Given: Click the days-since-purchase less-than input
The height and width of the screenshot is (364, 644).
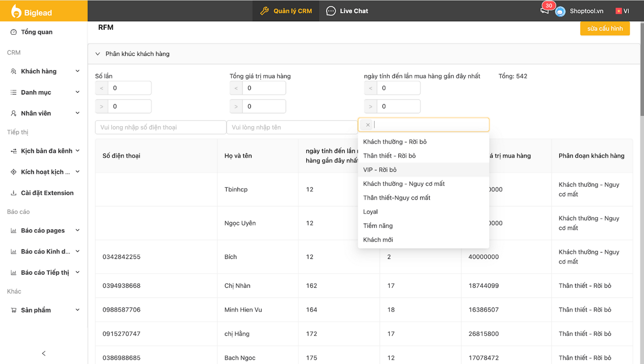Looking at the screenshot, I should point(398,88).
